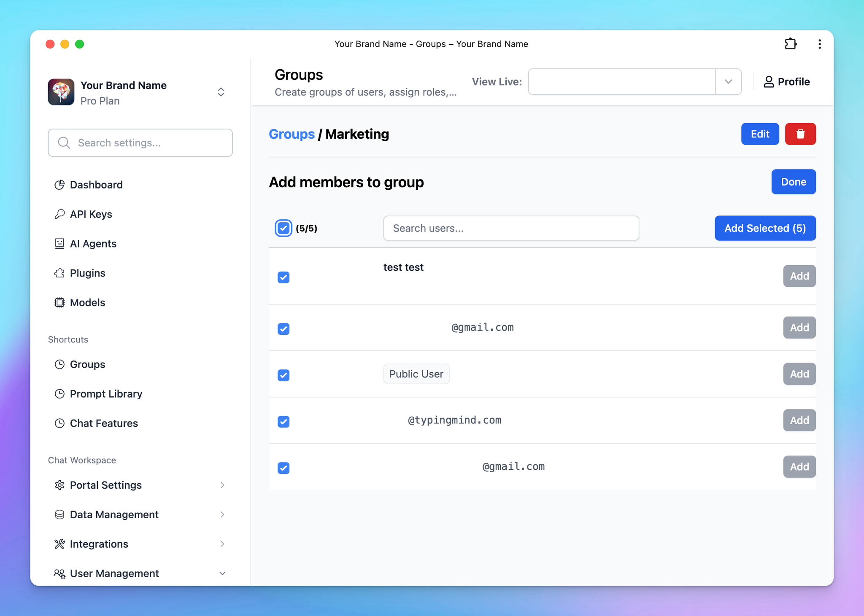The width and height of the screenshot is (864, 616).
Task: Click the AI Agents sidebar icon
Action: 59,244
